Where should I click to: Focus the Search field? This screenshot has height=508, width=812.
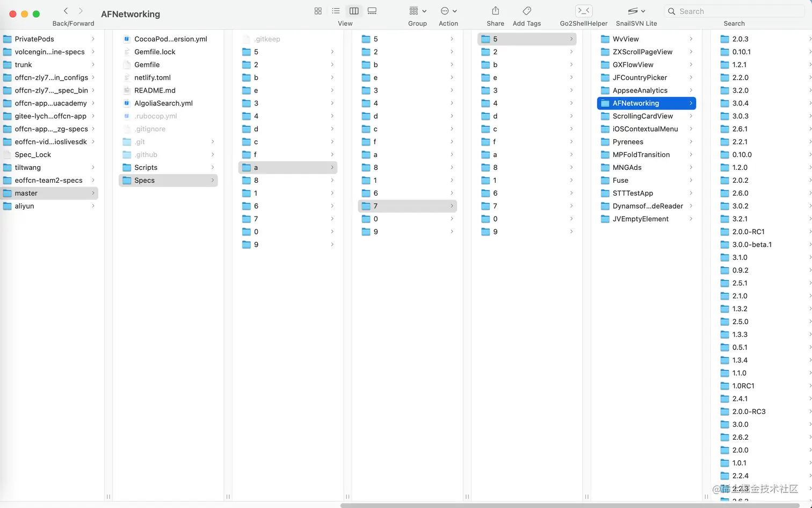(736, 11)
